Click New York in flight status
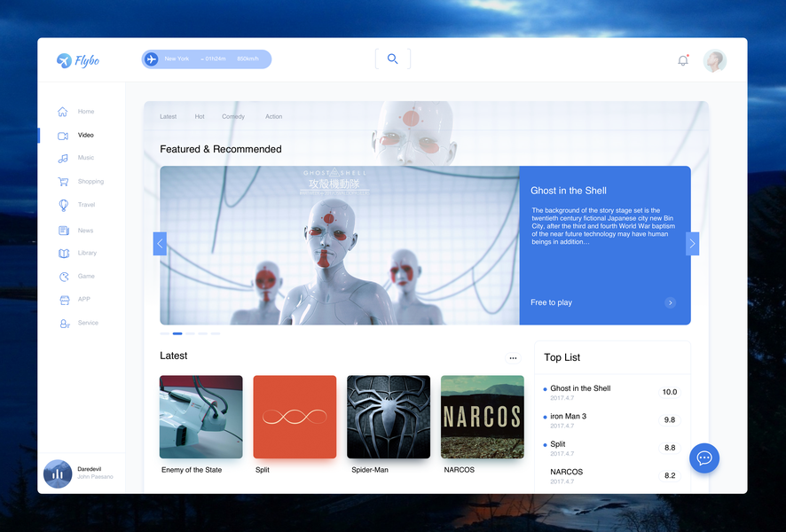The width and height of the screenshot is (786, 532). click(x=177, y=59)
